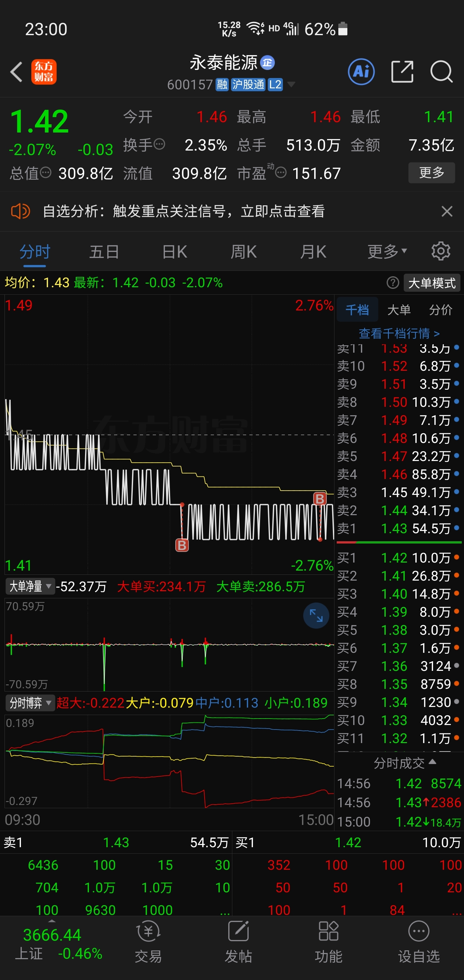Tap info icon next to 总值
This screenshot has width=464, height=980.
[x=46, y=173]
